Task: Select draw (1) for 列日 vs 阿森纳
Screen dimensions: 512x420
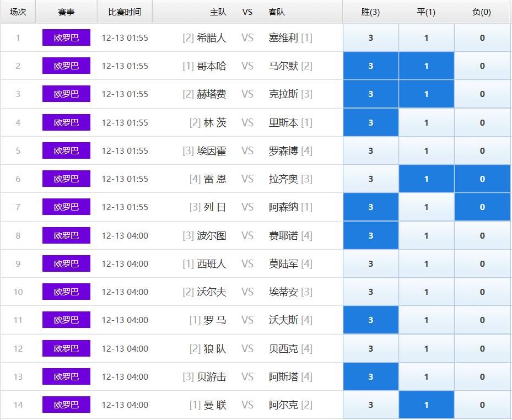Action: [x=426, y=207]
